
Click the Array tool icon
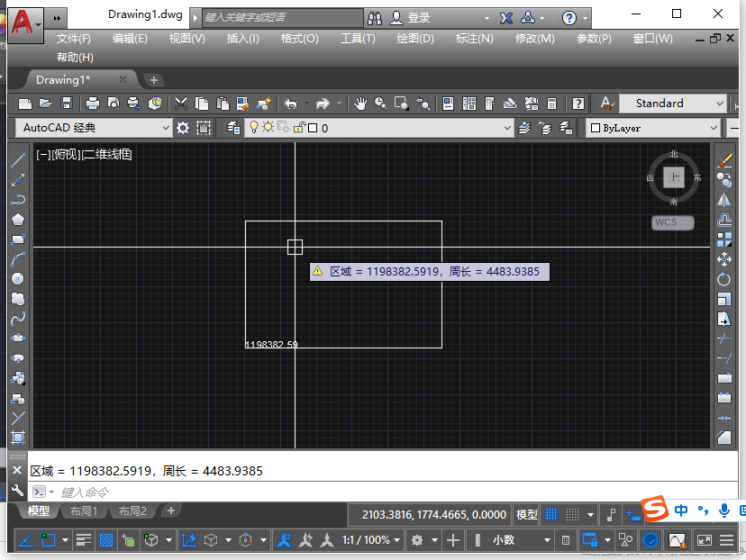724,239
